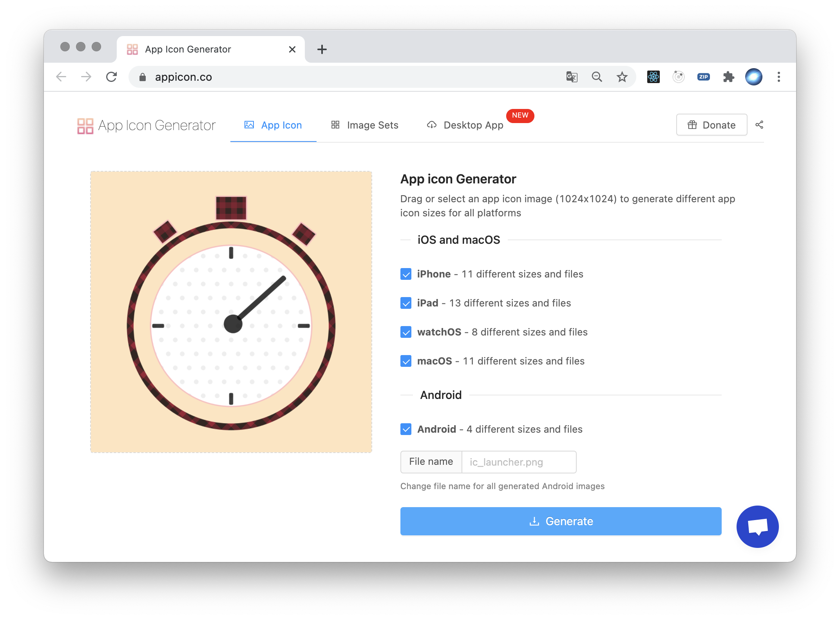Screen dimensions: 840x620
Task: Bookmark this page with the star icon
Action: 622,77
